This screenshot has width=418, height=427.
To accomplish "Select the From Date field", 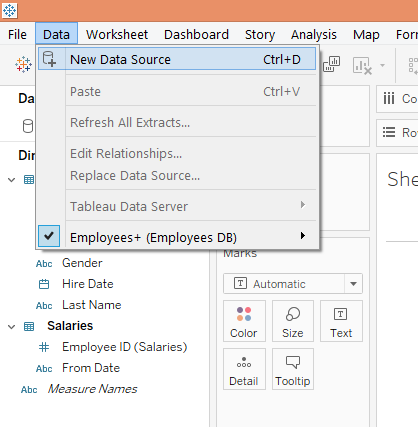I will pyautogui.click(x=91, y=368).
